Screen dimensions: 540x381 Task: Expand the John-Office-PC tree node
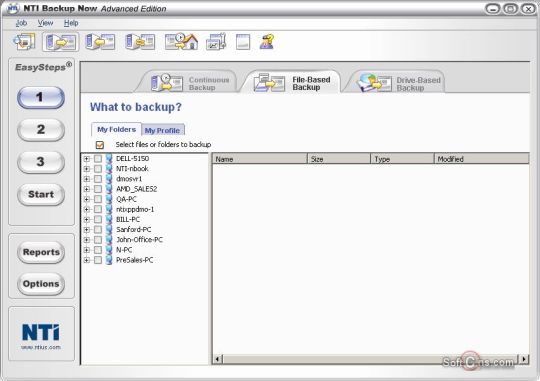click(x=87, y=240)
